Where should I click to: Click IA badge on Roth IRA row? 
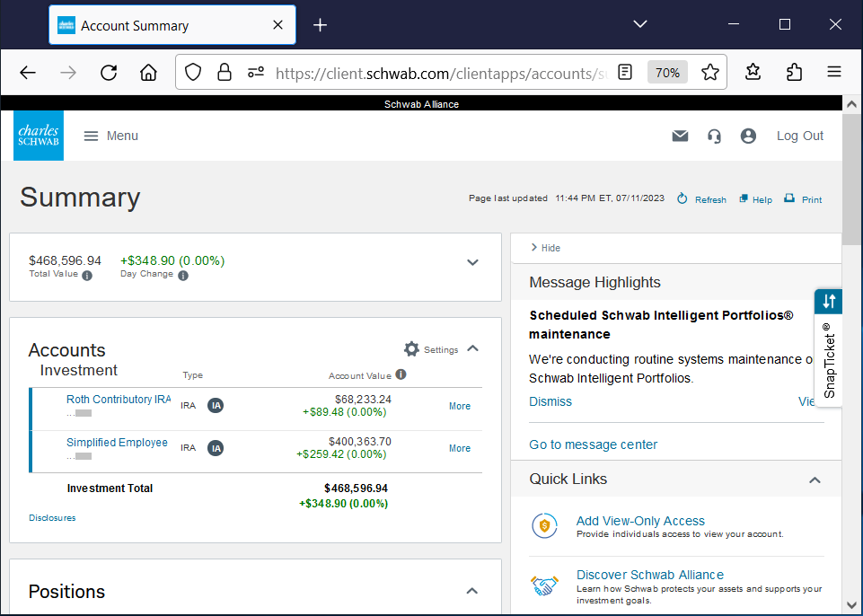click(x=216, y=406)
